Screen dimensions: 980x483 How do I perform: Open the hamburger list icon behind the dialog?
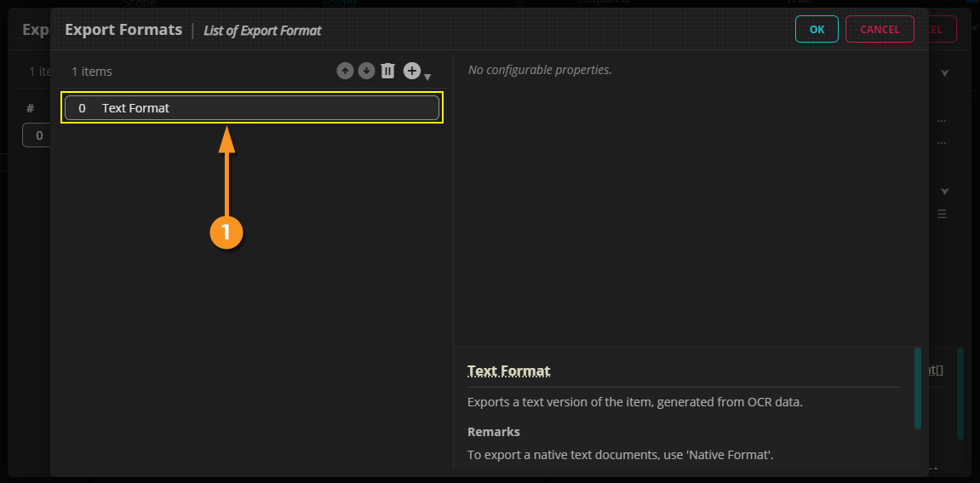tap(942, 214)
